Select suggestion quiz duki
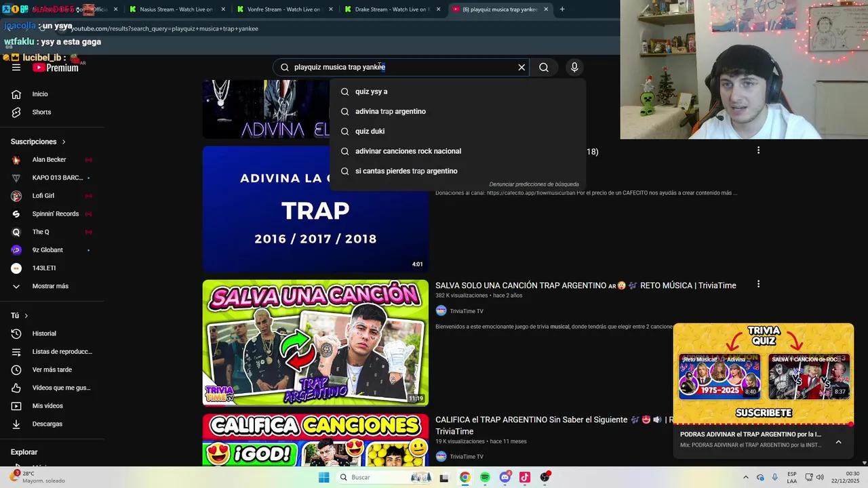 [458, 131]
